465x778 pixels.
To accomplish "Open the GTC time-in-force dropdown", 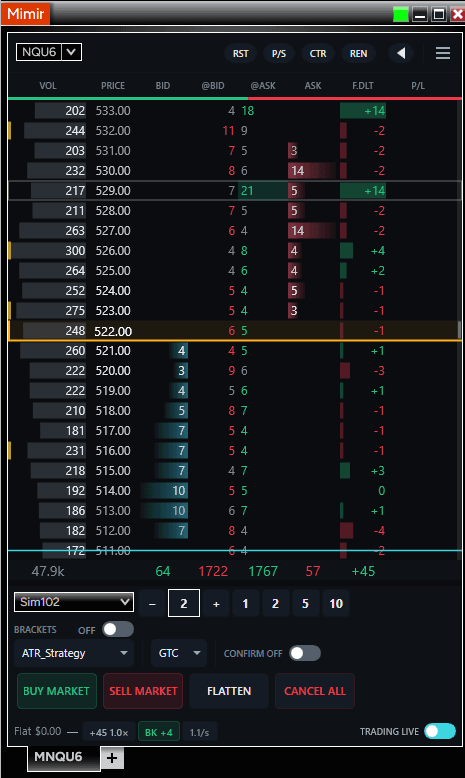I will 179,653.
